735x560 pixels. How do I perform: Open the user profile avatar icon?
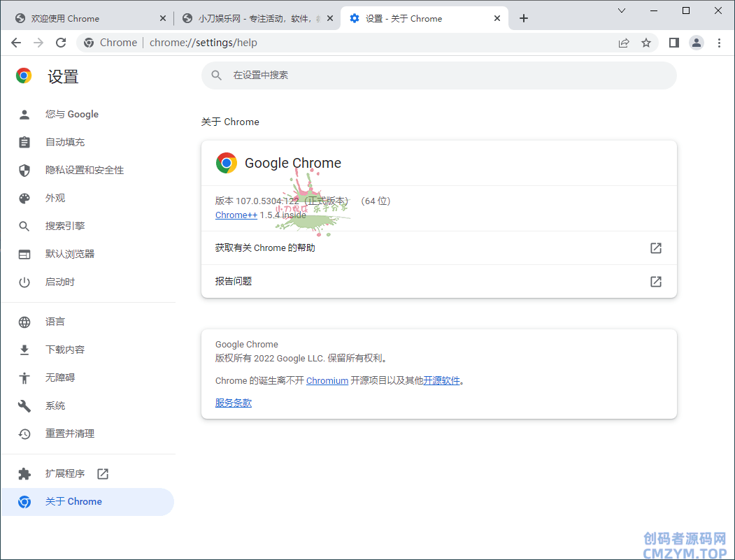(697, 43)
